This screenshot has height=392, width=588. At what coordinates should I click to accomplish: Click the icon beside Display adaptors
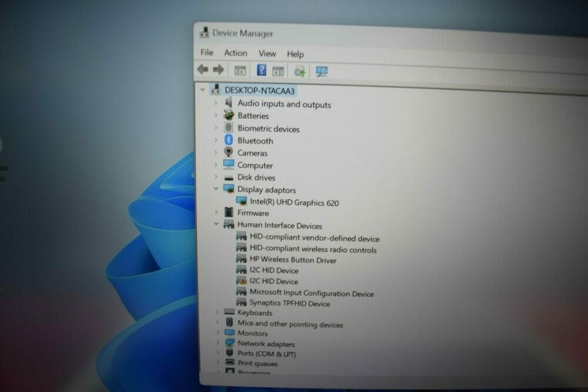[228, 189]
